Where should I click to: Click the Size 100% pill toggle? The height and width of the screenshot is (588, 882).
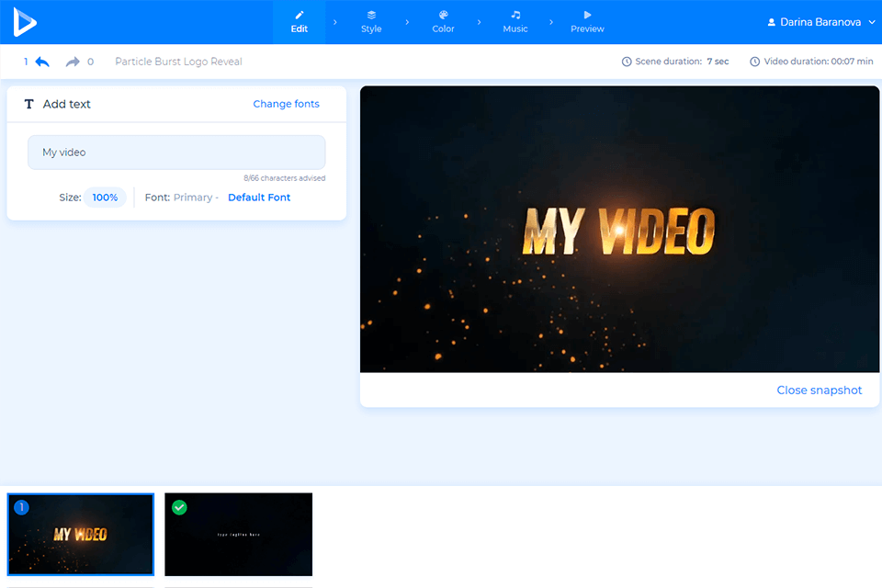pyautogui.click(x=105, y=197)
